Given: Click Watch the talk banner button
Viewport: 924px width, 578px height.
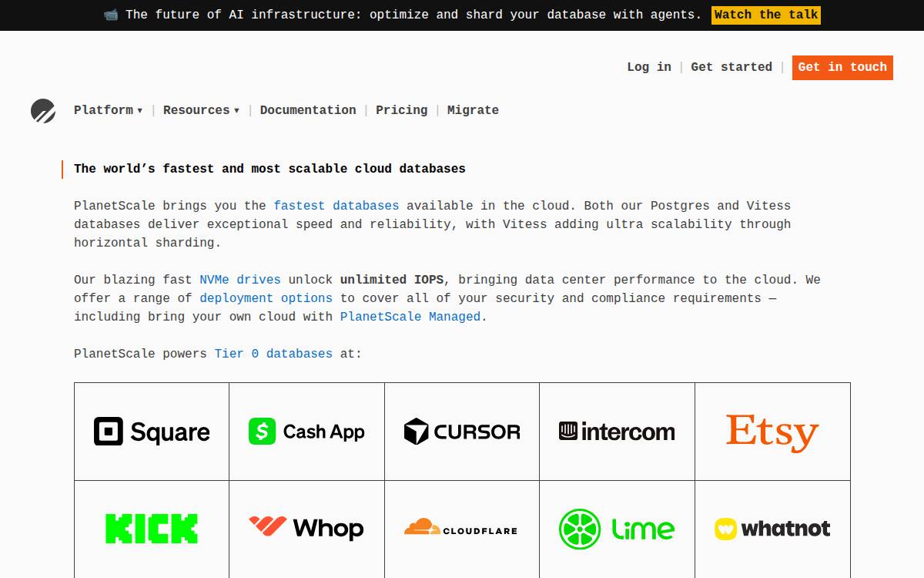Looking at the screenshot, I should (766, 15).
